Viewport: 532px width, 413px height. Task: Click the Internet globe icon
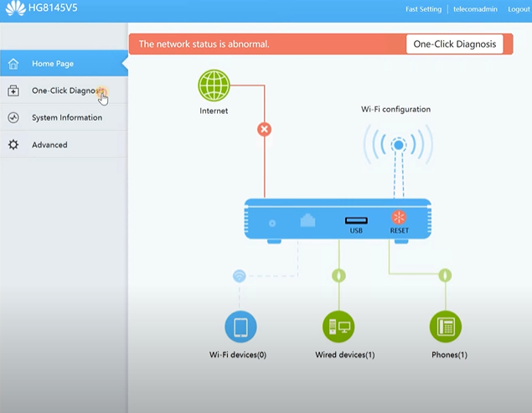[214, 85]
